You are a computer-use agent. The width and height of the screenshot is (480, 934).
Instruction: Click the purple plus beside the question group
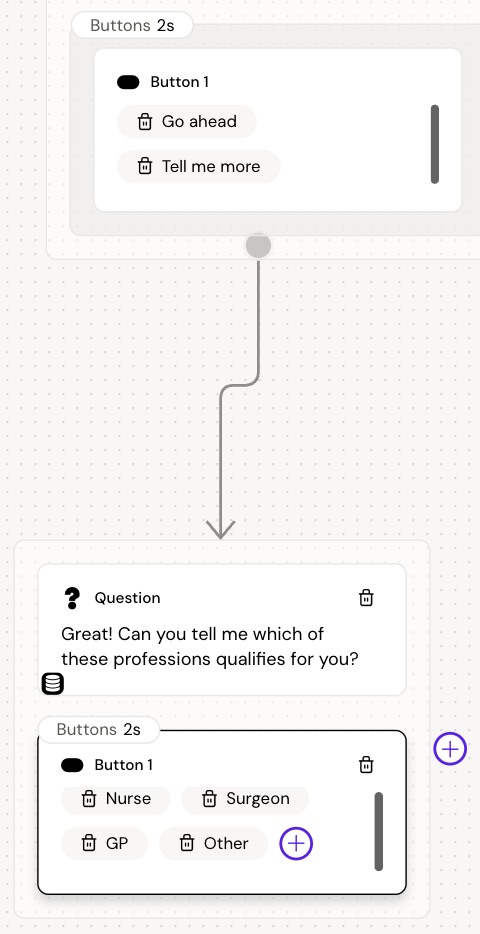click(x=450, y=749)
